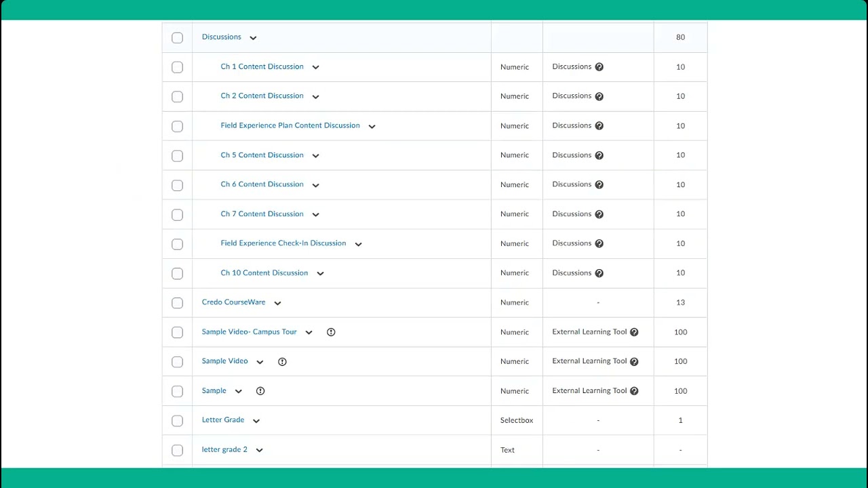Check the Discussions category checkbox
868x488 pixels.
(x=177, y=38)
